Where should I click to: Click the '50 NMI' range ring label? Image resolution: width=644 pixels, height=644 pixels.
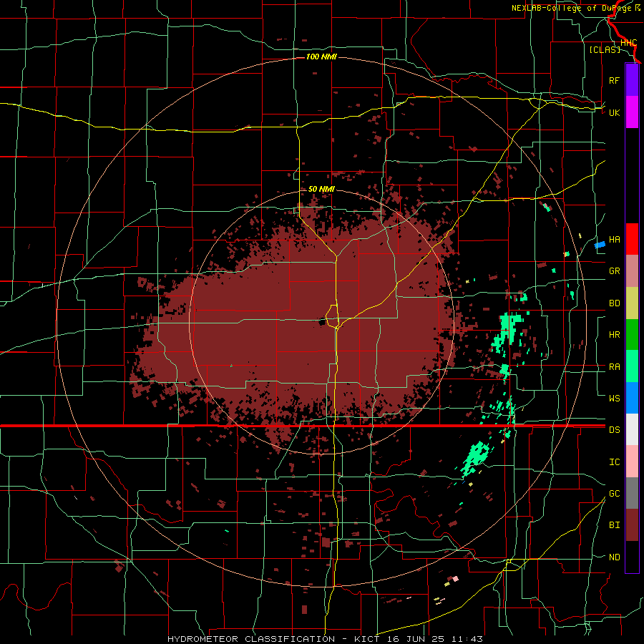[321, 189]
